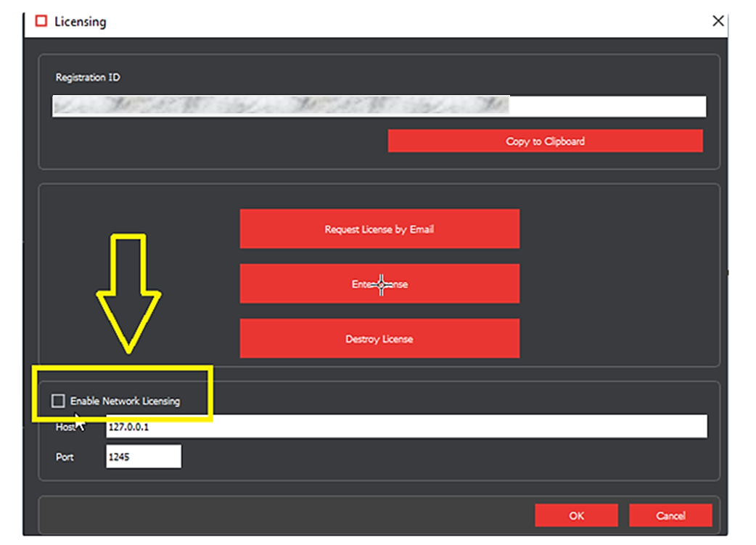Click the crosshair marker over Enter License
Viewport: 756px width, 545px height.
381,285
